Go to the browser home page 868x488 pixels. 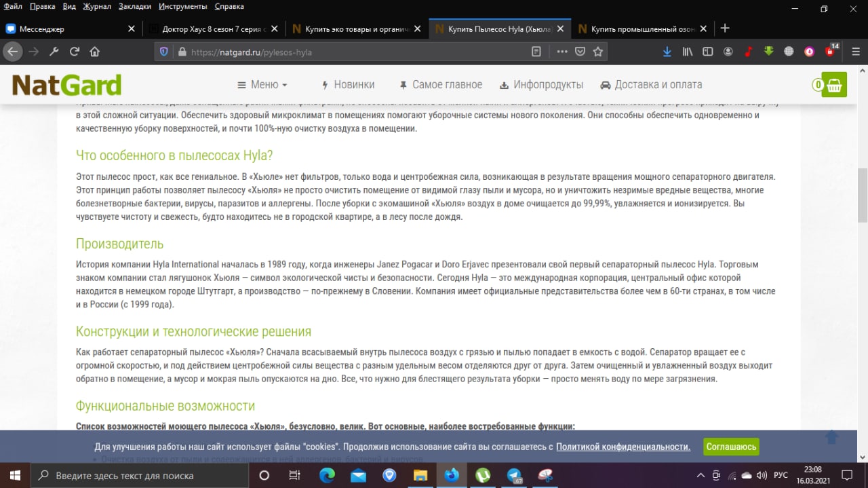[95, 52]
